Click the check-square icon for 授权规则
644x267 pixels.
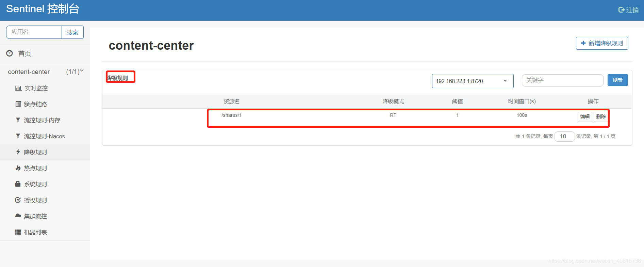coord(18,200)
